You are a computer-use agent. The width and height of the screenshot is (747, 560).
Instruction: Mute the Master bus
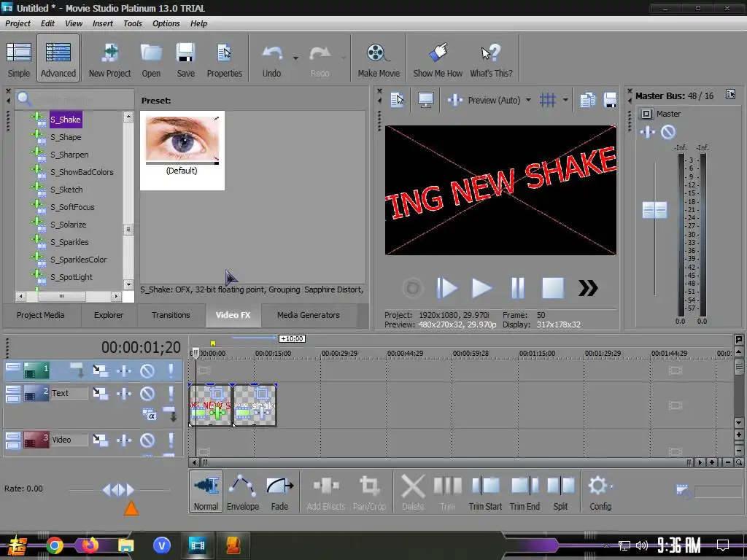tap(668, 132)
